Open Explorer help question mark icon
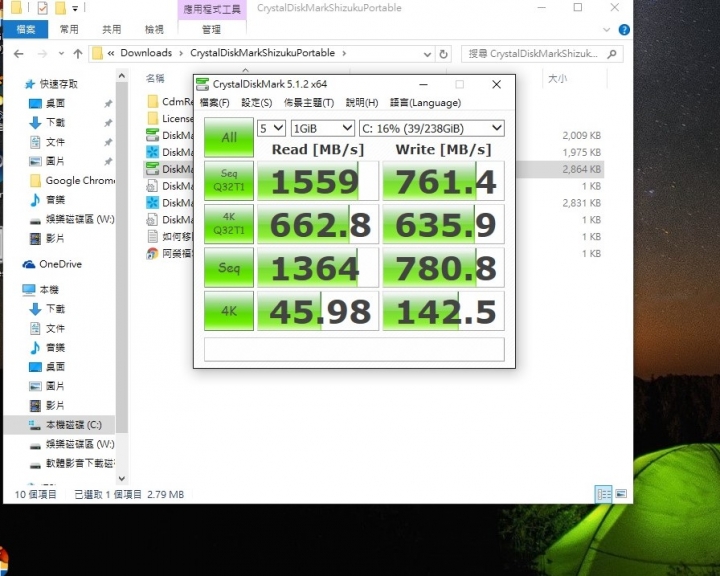The height and width of the screenshot is (576, 720). click(624, 30)
